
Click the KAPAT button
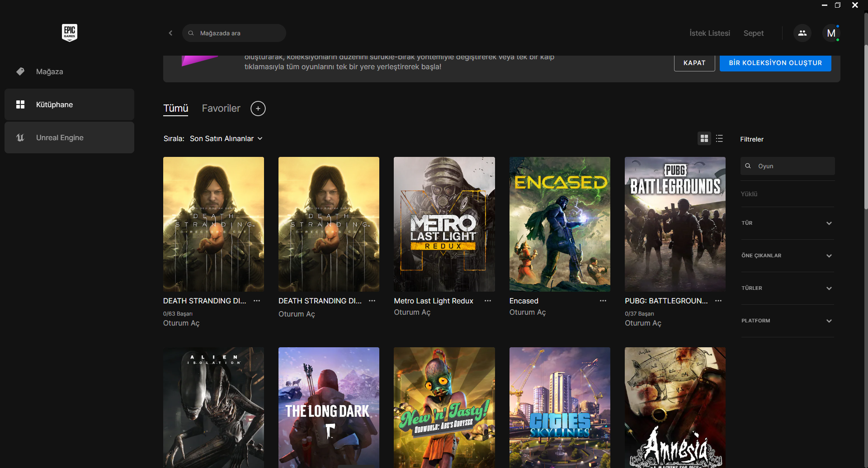(694, 63)
